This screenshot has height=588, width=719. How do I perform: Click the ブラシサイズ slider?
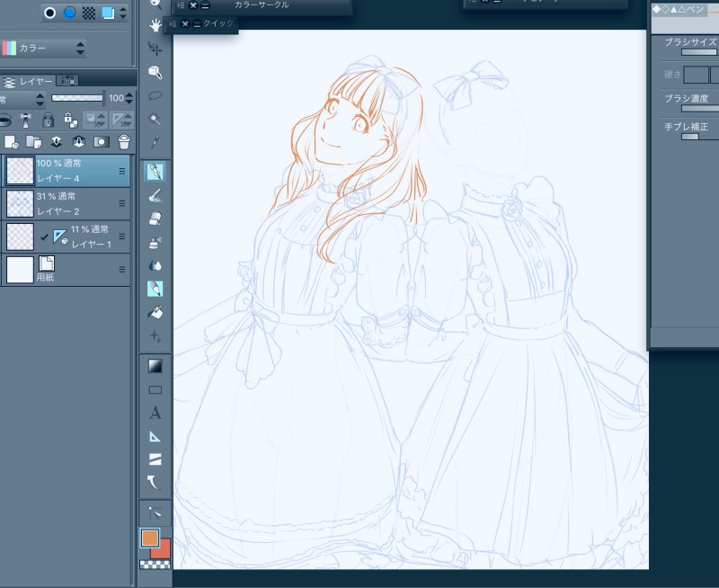700,52
